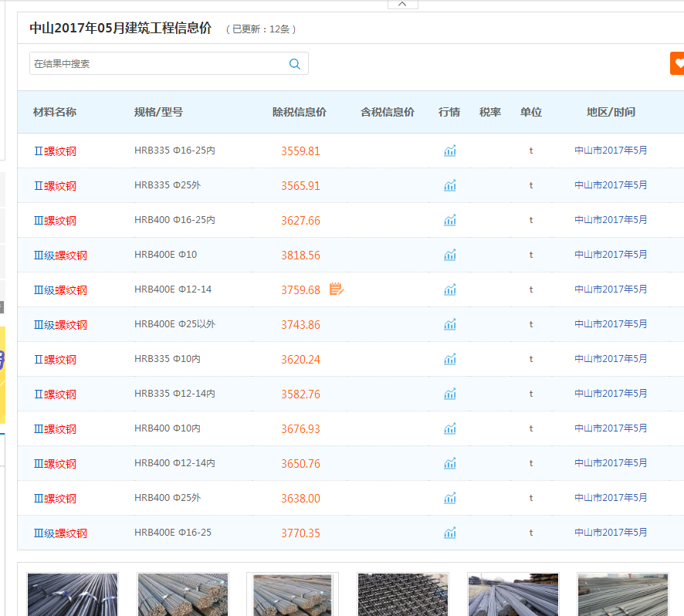Click 中山市2017年5月 in the 3650.76 row
This screenshot has width=684, height=616.
[611, 463]
